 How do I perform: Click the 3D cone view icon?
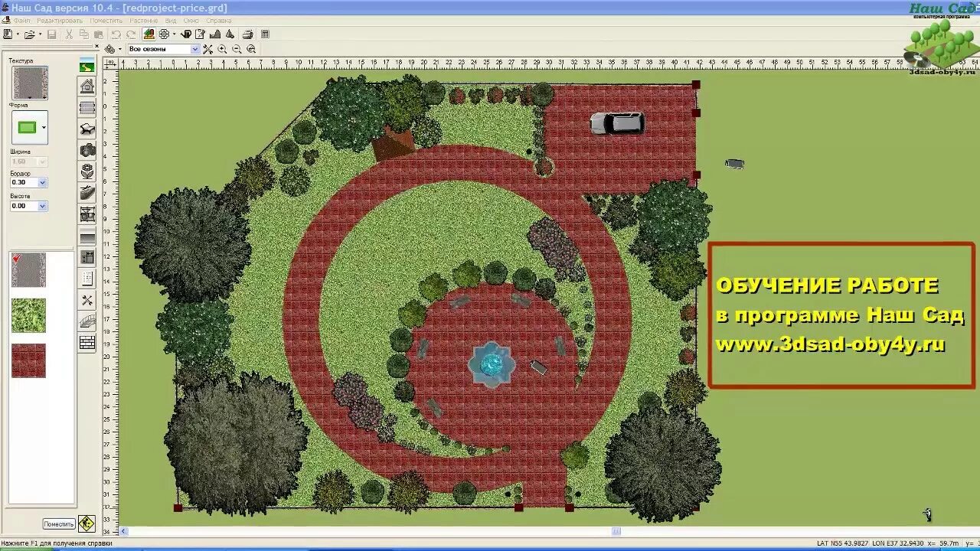[x=230, y=34]
